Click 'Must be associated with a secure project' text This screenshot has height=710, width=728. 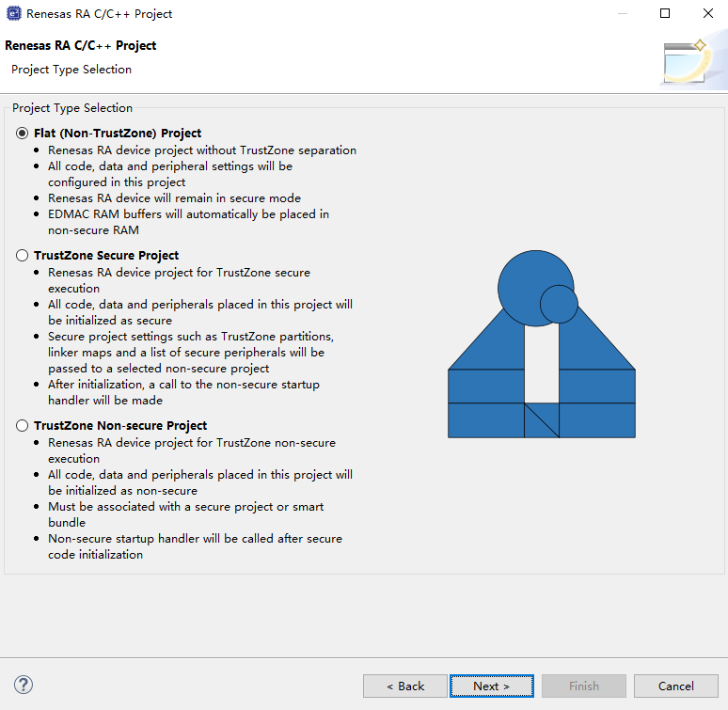(161, 507)
